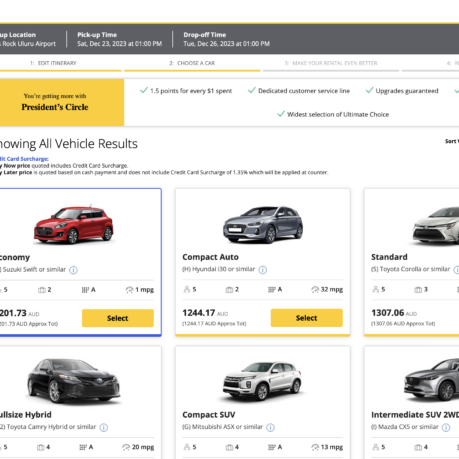Go to Make Your Rental Even Better step

tap(331, 63)
